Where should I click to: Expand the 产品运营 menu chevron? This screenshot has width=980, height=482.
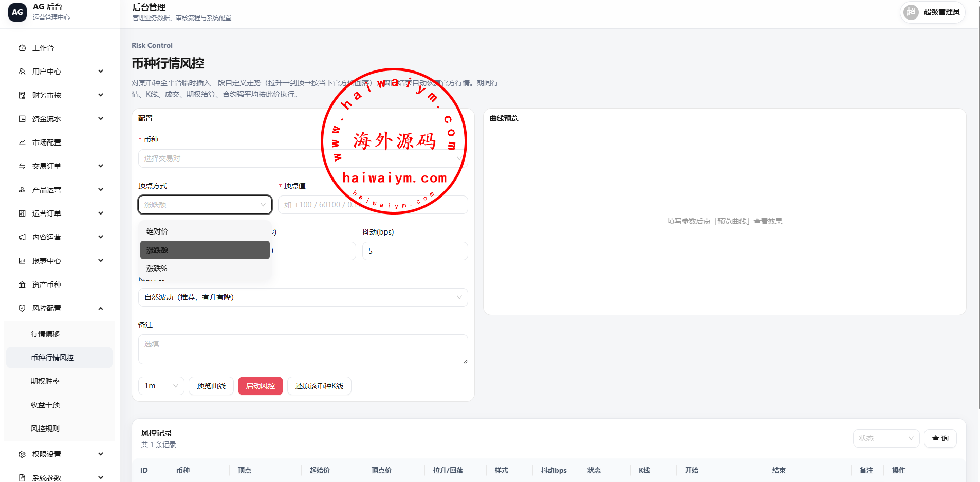(101, 190)
